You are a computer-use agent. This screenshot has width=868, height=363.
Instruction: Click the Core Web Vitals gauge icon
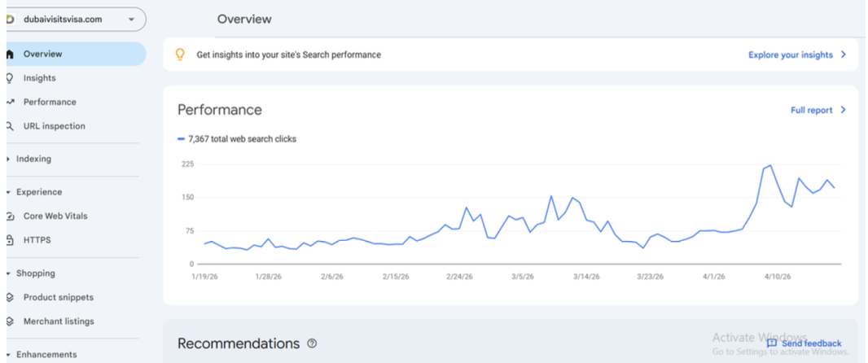point(10,216)
